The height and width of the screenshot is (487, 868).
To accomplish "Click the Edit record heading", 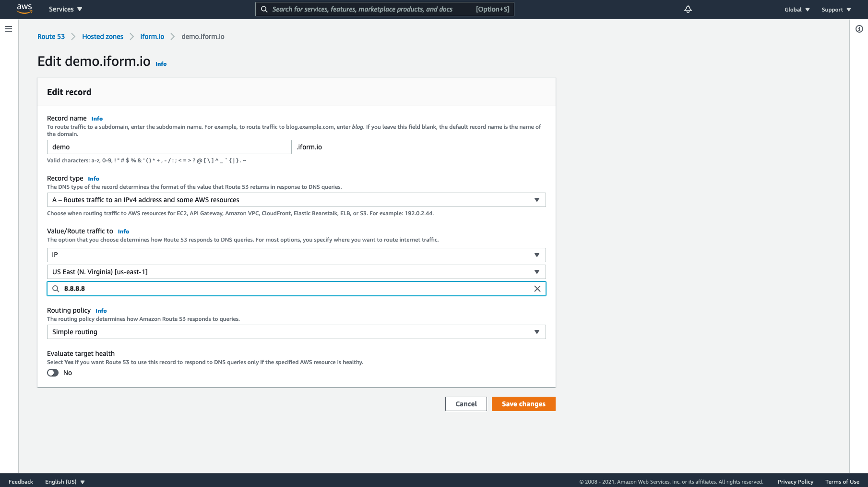I will [69, 92].
